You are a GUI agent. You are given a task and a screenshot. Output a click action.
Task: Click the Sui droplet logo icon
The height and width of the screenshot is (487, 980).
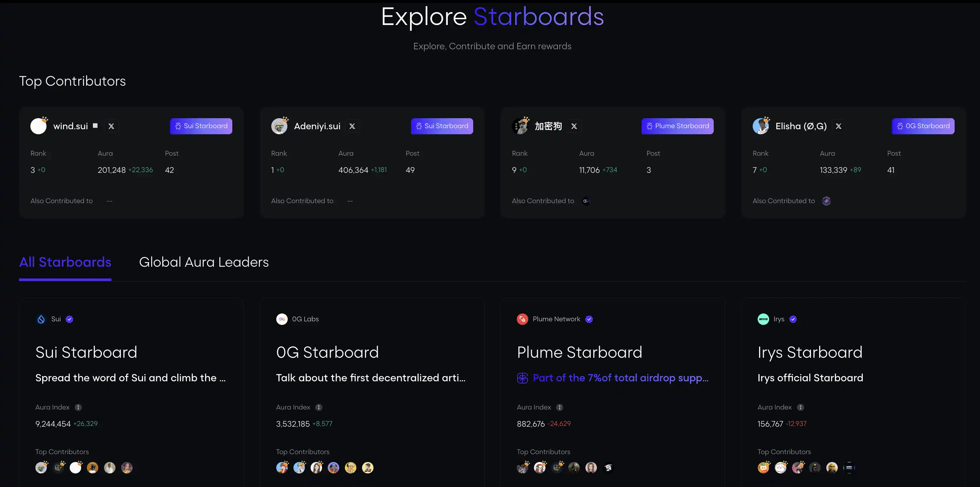(41, 319)
